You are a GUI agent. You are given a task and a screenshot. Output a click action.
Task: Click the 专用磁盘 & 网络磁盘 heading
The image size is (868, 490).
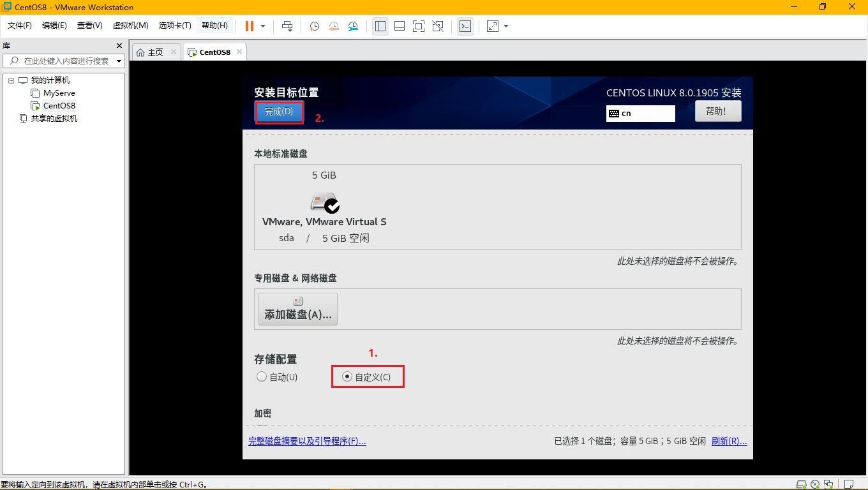point(296,278)
